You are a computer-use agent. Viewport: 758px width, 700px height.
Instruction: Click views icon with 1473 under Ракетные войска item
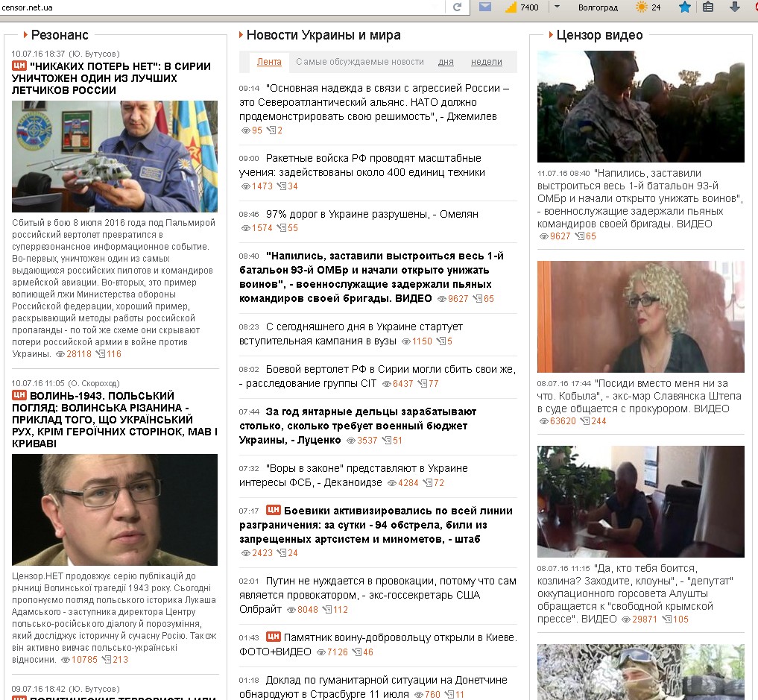pos(245,186)
